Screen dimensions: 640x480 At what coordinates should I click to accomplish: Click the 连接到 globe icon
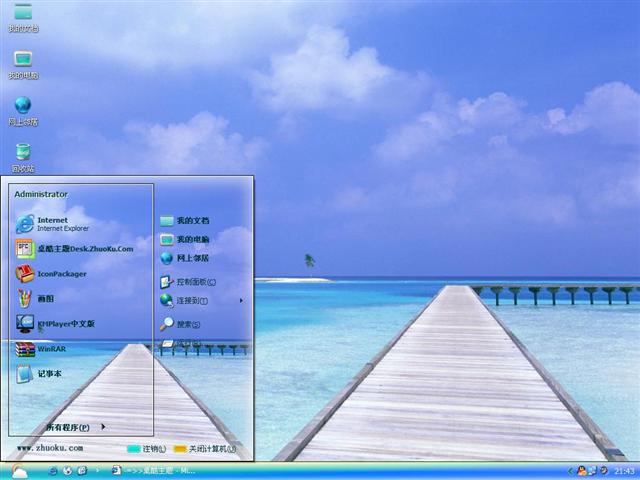(167, 300)
